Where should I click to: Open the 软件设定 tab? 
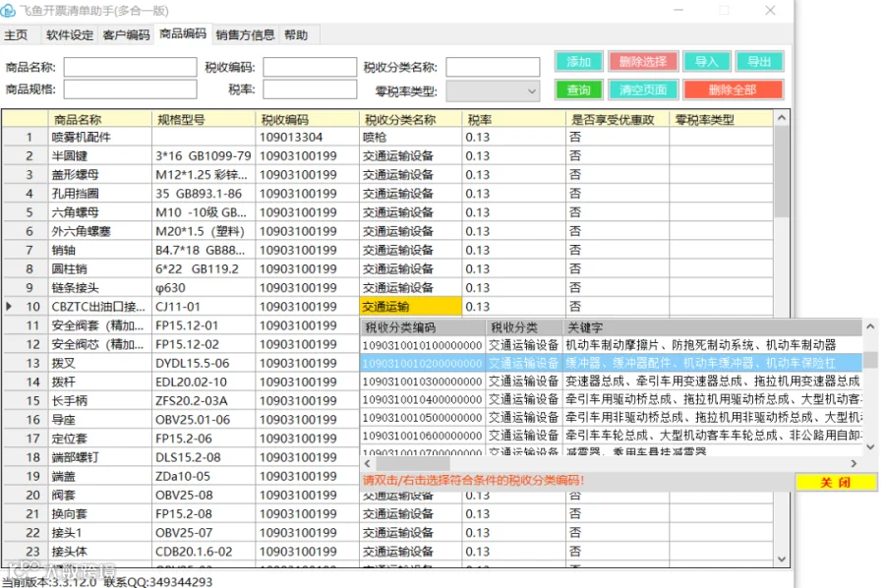[x=70, y=35]
